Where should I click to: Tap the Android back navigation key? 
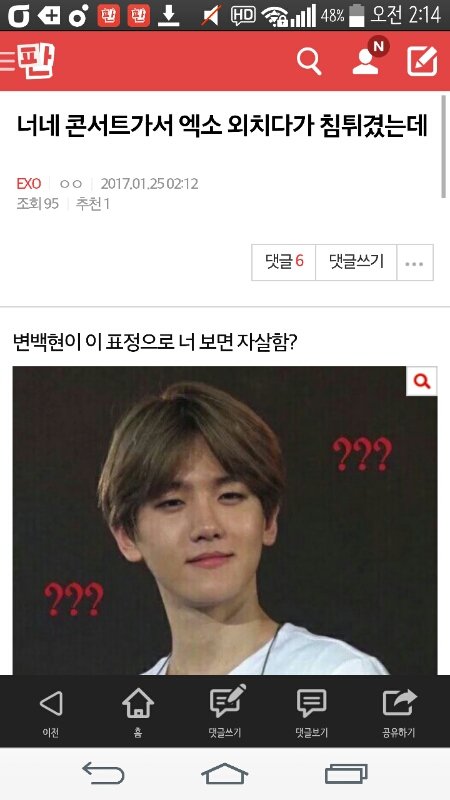click(104, 773)
